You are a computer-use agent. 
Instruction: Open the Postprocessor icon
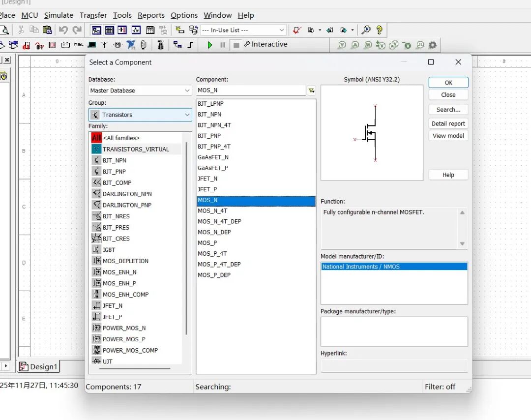click(x=150, y=30)
